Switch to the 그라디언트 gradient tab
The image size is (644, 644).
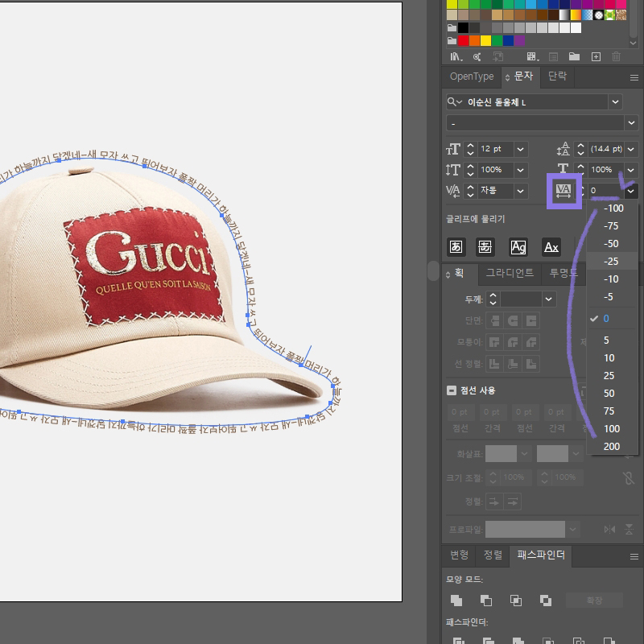tap(510, 273)
